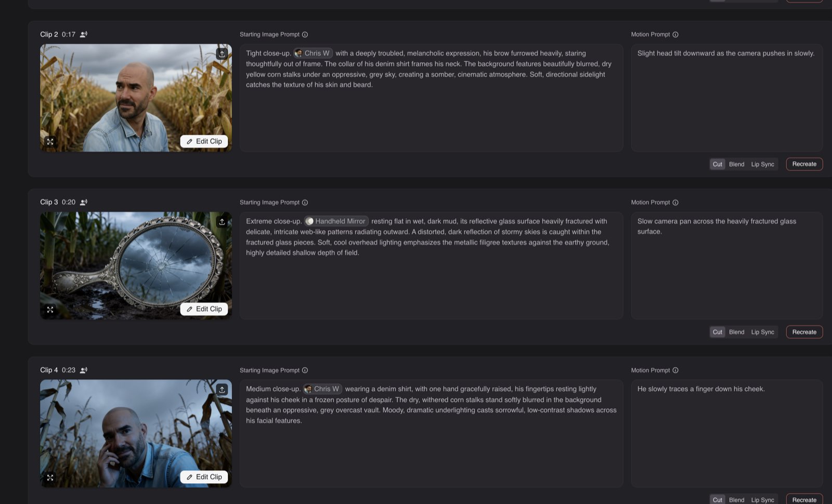Show info for Clip 2 Starting Image Prompt
832x504 pixels.
pyautogui.click(x=305, y=35)
